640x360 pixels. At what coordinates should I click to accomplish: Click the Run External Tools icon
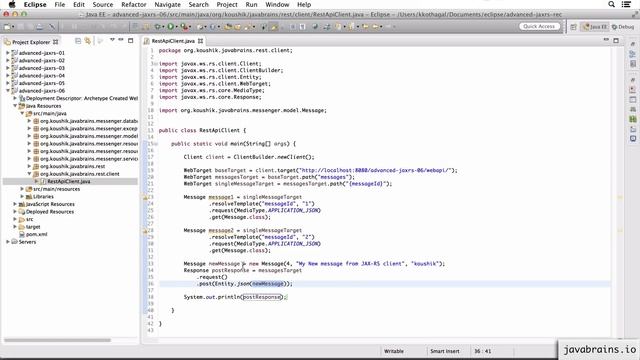tap(184, 27)
